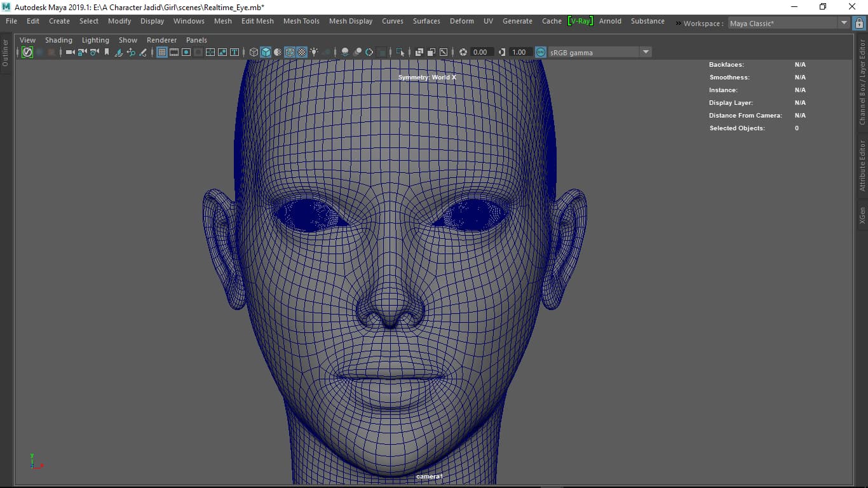Toggle the viewport grid display
This screenshot has width=868, height=488.
pos(162,52)
